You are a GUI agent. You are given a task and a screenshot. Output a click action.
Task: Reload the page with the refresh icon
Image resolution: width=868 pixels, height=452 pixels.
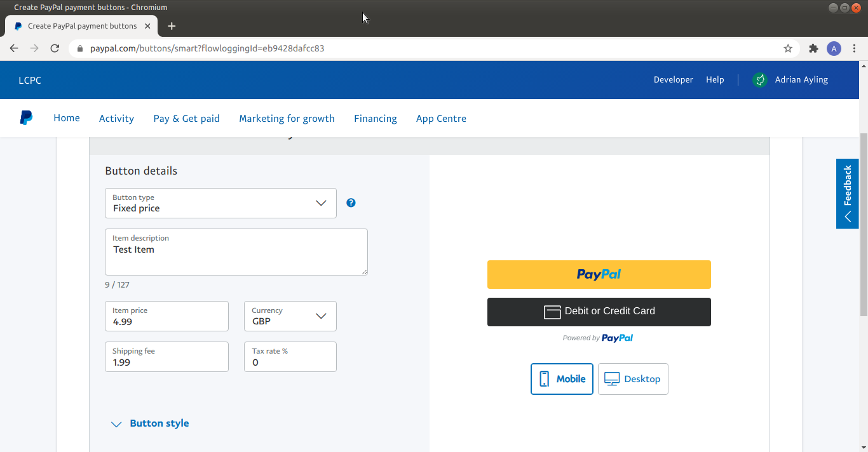click(x=55, y=48)
